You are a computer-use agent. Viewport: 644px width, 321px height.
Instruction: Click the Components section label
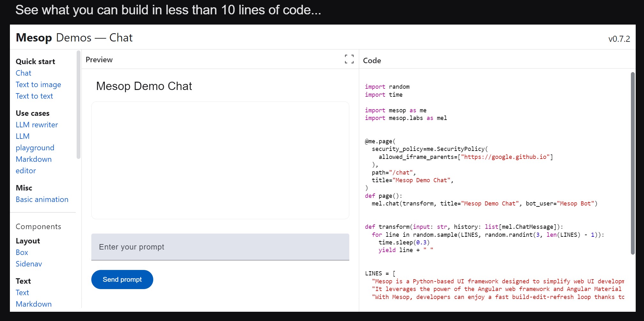point(38,227)
